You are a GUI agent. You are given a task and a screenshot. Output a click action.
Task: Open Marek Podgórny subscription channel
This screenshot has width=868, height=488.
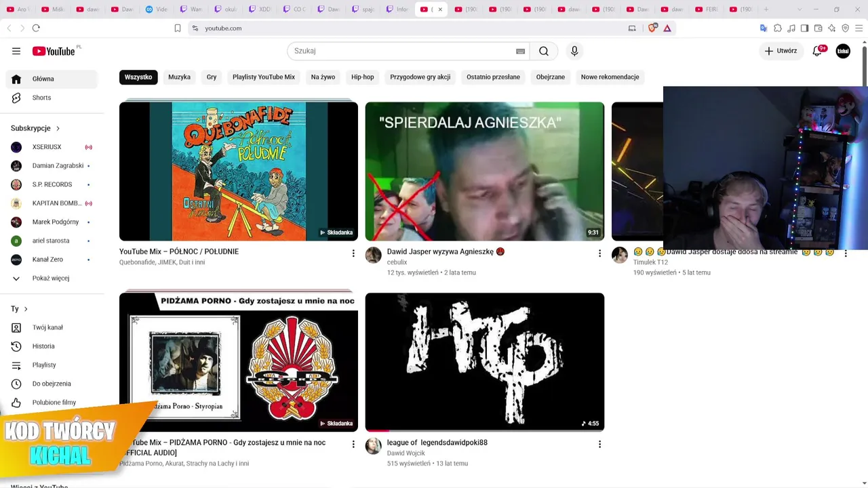click(x=52, y=222)
